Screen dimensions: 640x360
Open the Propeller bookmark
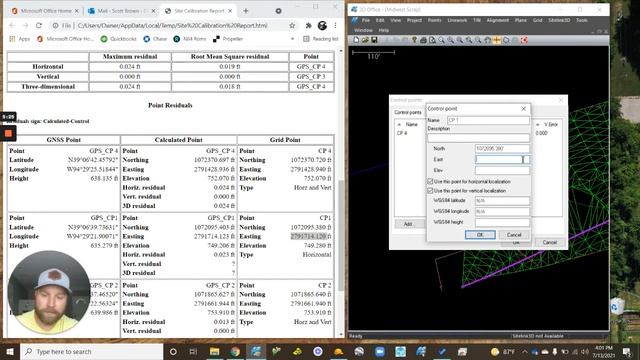(x=228, y=39)
